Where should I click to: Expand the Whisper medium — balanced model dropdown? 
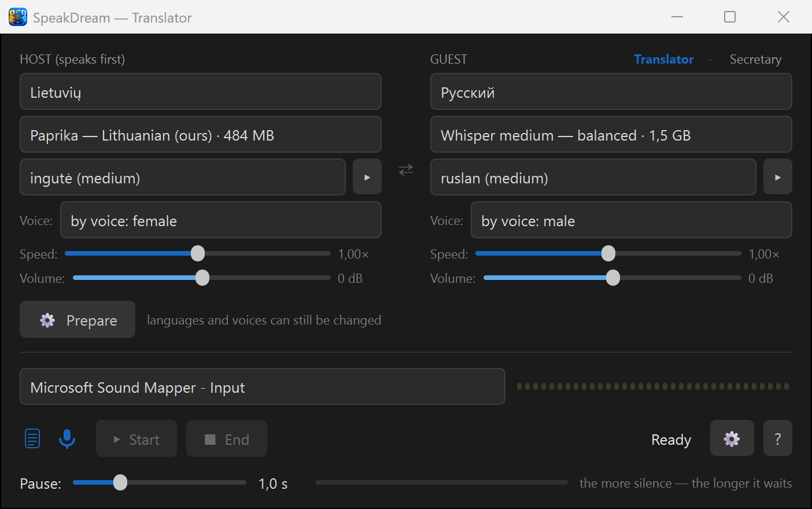611,134
